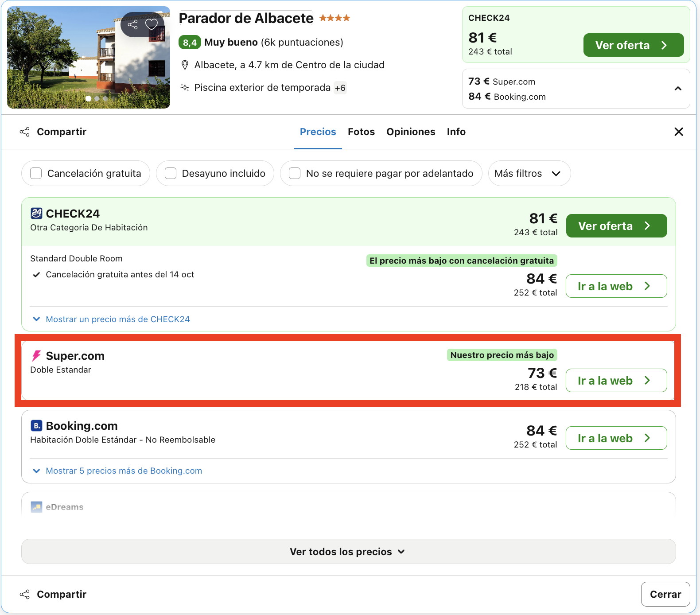Switch to the Precios tab
Viewport: 700px width, 615px height.
[x=318, y=132]
